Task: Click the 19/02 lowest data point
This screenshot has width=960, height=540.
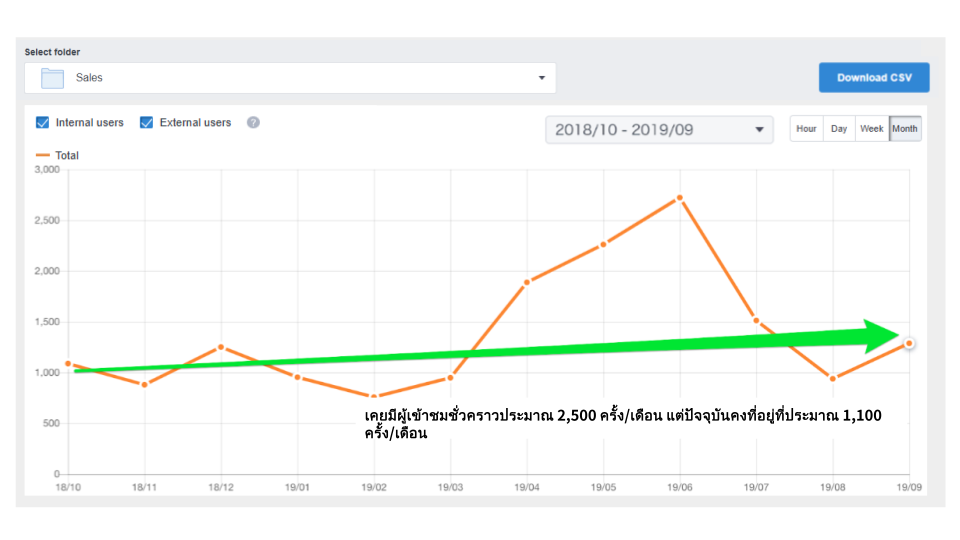Action: [x=374, y=397]
